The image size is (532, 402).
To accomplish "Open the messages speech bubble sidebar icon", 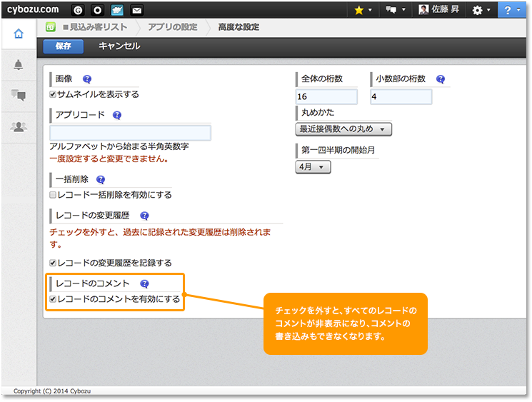I will tap(19, 96).
